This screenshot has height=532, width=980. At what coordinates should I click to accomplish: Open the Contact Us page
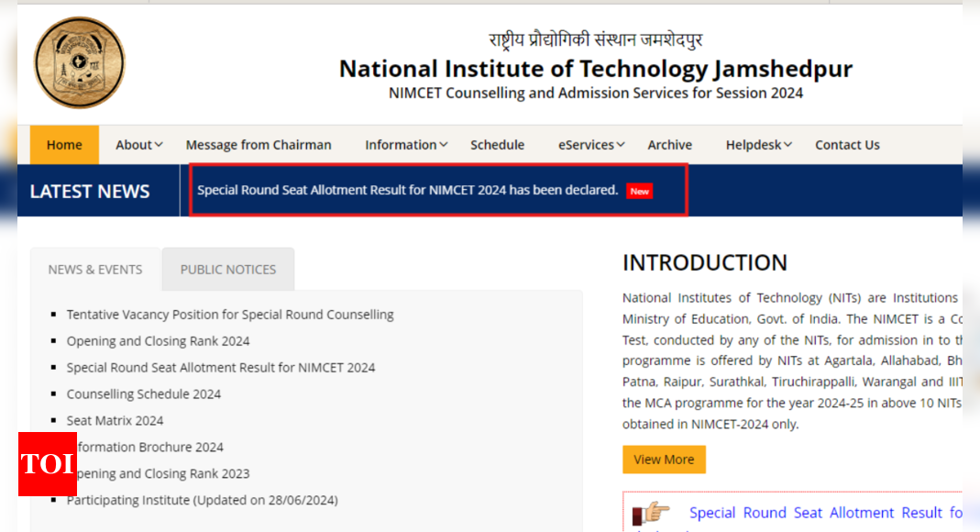847,145
